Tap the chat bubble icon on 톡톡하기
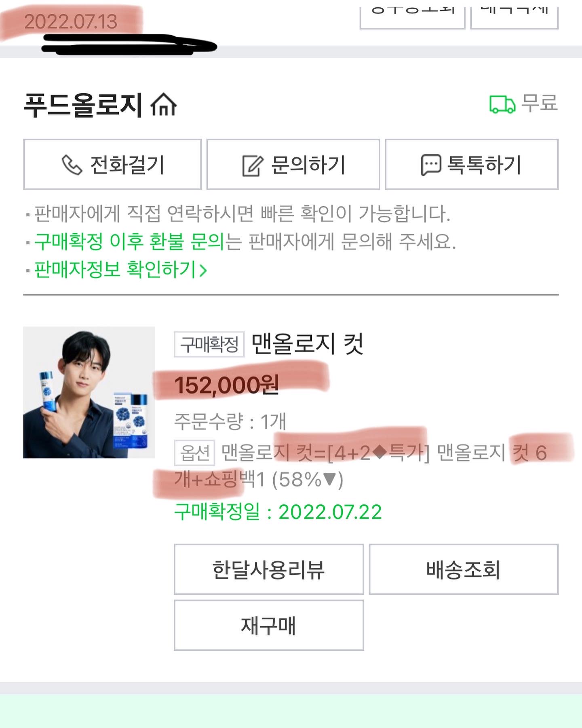This screenshot has height=728, width=582. (431, 165)
